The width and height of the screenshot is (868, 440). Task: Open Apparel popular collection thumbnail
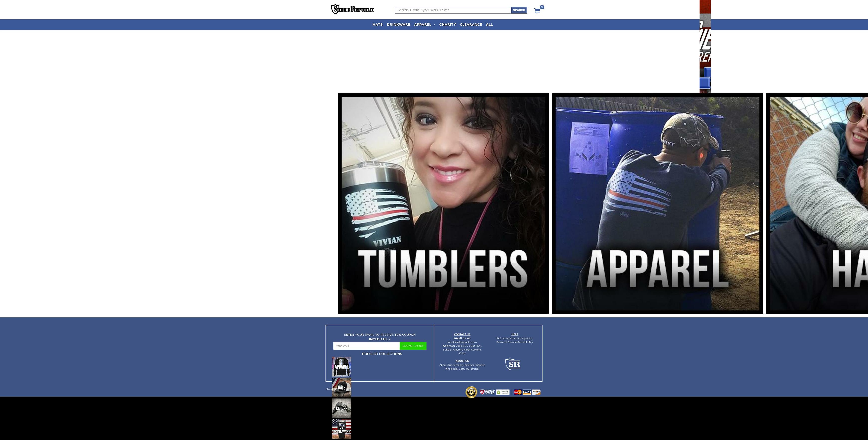(x=341, y=367)
